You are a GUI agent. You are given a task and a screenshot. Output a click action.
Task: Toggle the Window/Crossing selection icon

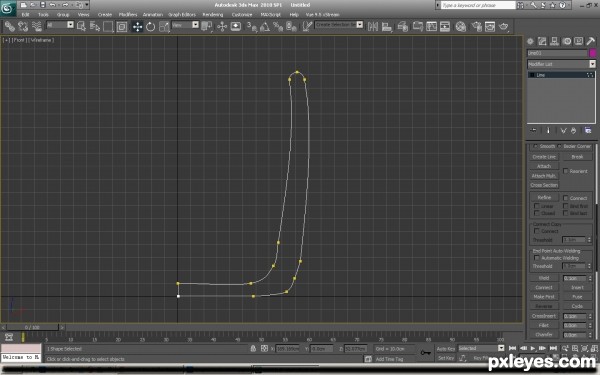pos(122,26)
